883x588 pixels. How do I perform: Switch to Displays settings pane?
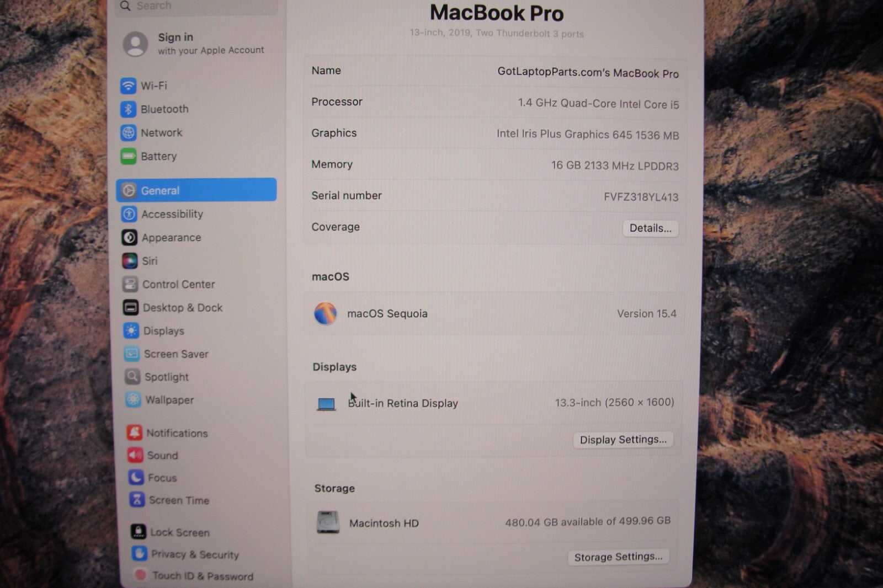[x=163, y=331]
